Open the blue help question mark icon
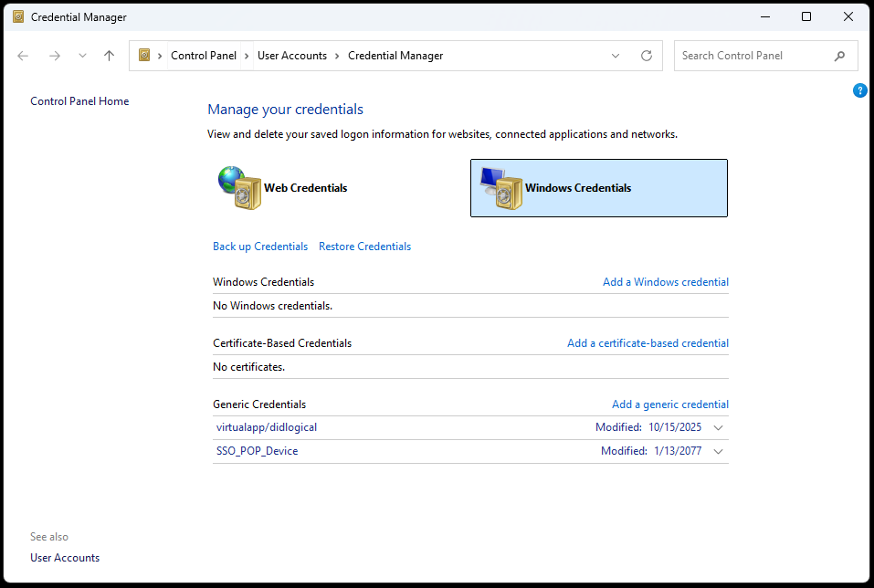The width and height of the screenshot is (874, 588). [x=859, y=90]
